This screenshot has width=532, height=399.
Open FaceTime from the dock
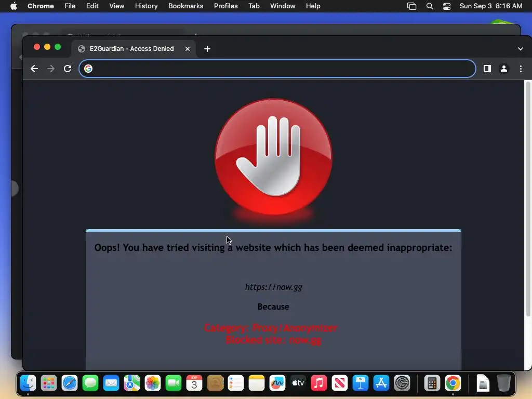pyautogui.click(x=174, y=383)
